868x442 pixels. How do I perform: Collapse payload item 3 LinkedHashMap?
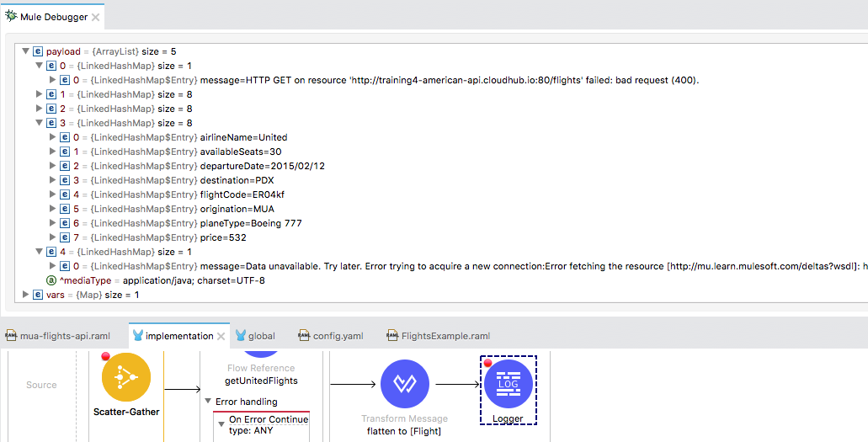(40, 123)
